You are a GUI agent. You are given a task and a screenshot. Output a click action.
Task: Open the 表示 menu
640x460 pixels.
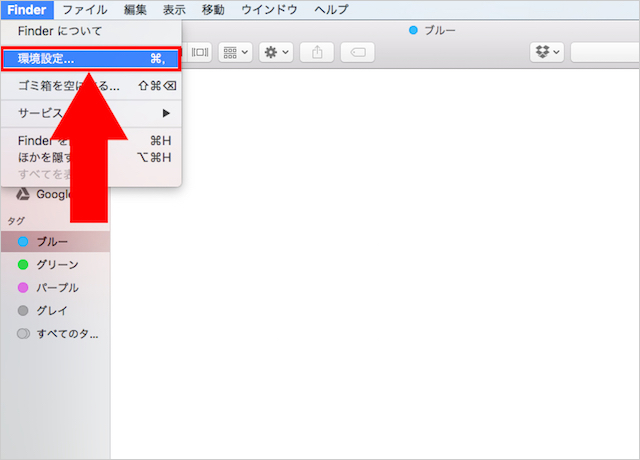coord(174,9)
